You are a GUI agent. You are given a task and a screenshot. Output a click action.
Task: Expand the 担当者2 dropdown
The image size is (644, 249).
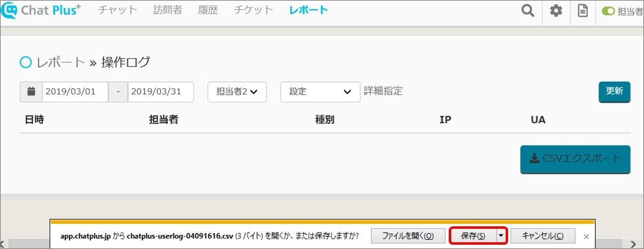point(238,92)
